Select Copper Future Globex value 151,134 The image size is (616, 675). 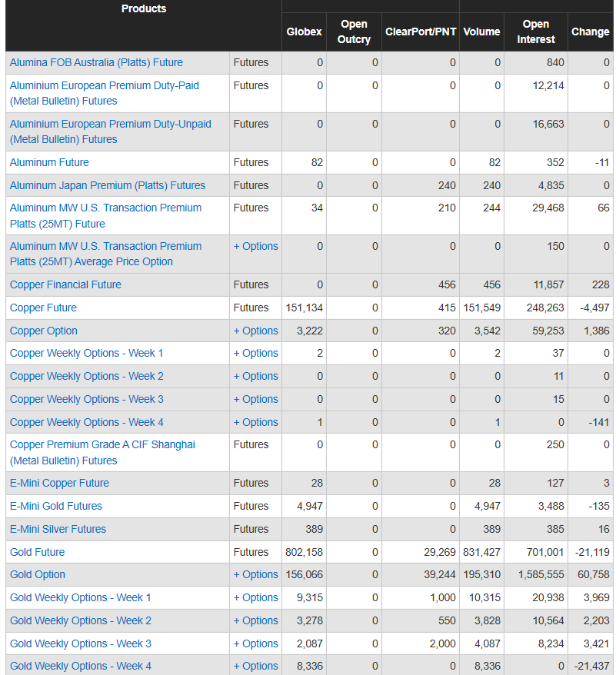[304, 308]
